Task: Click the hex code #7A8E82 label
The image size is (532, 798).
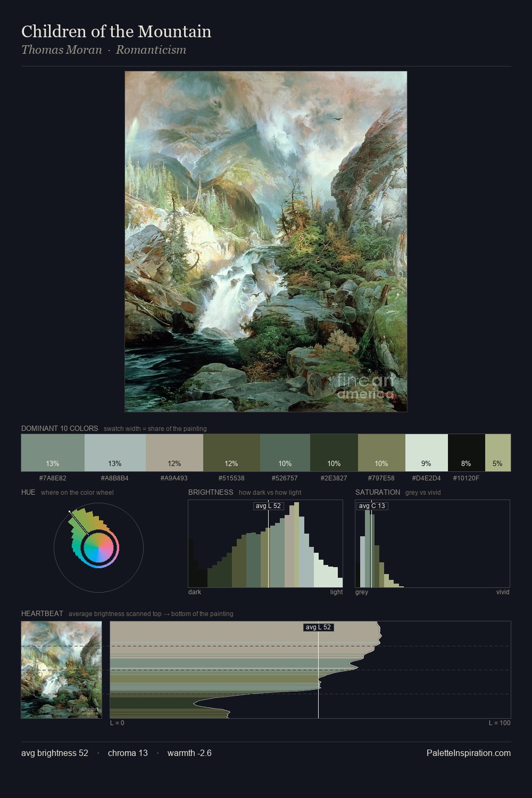Action: [53, 478]
